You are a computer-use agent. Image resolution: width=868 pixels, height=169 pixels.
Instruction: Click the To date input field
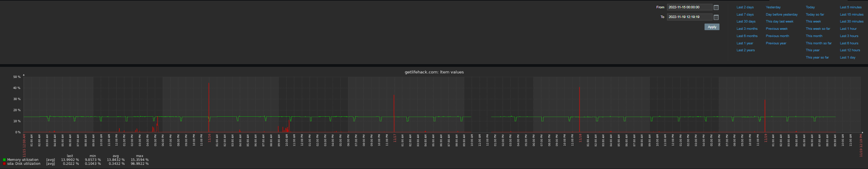pos(689,17)
